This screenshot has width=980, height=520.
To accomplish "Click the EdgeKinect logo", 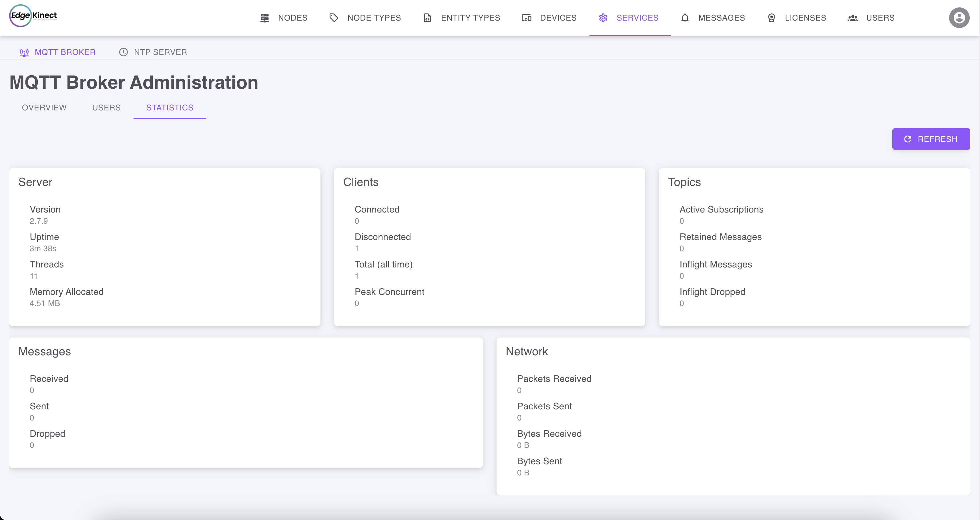I will (x=33, y=16).
